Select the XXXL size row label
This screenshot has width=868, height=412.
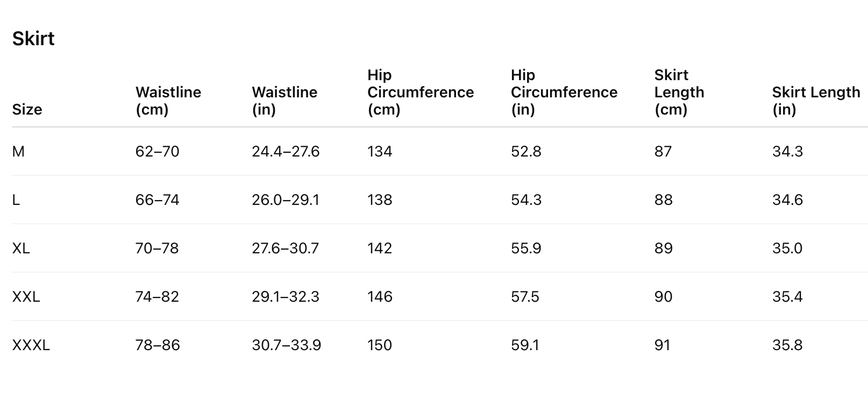pos(31,345)
